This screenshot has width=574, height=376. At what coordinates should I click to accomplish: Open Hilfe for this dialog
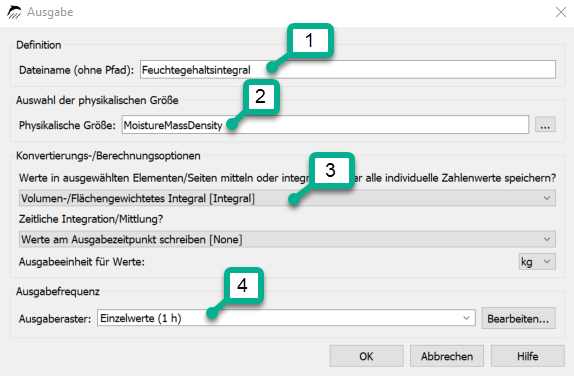click(528, 356)
